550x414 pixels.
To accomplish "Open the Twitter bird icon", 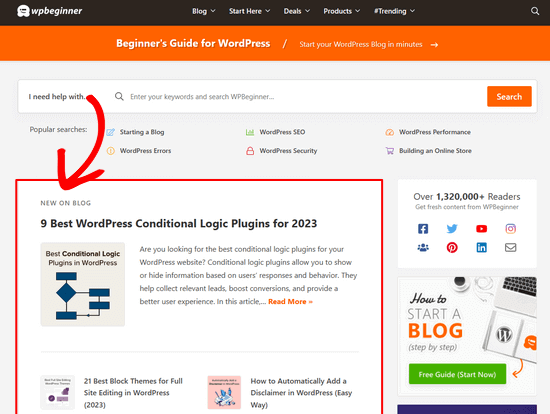I will point(452,229).
